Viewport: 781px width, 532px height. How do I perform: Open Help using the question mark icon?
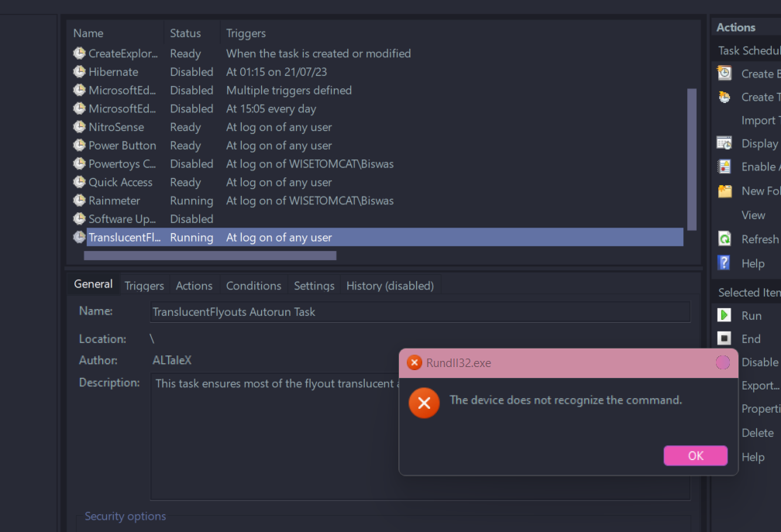[724, 263]
